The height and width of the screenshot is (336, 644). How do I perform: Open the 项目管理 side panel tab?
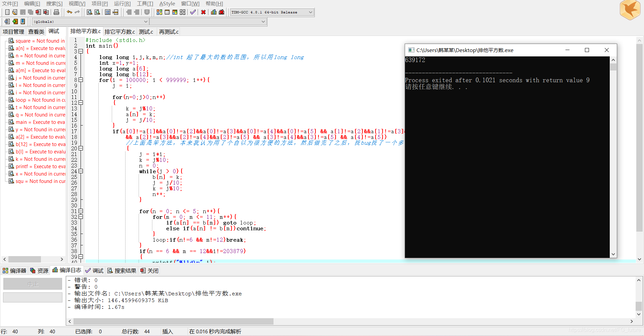point(13,32)
